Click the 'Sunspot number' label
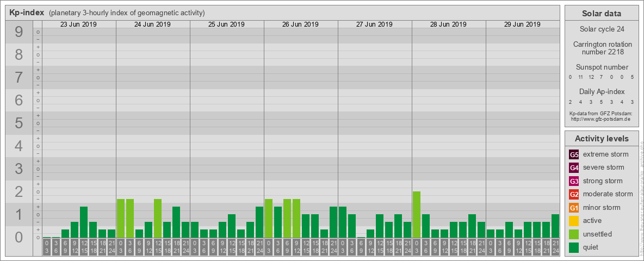The width and height of the screenshot is (644, 261). (x=602, y=67)
